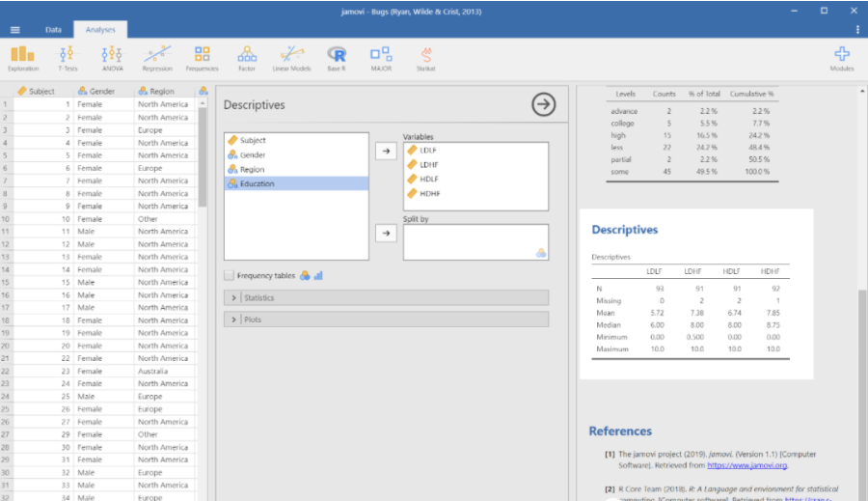The width and height of the screenshot is (868, 501).
Task: Enable the Frequency tables checkbox
Action: click(230, 276)
